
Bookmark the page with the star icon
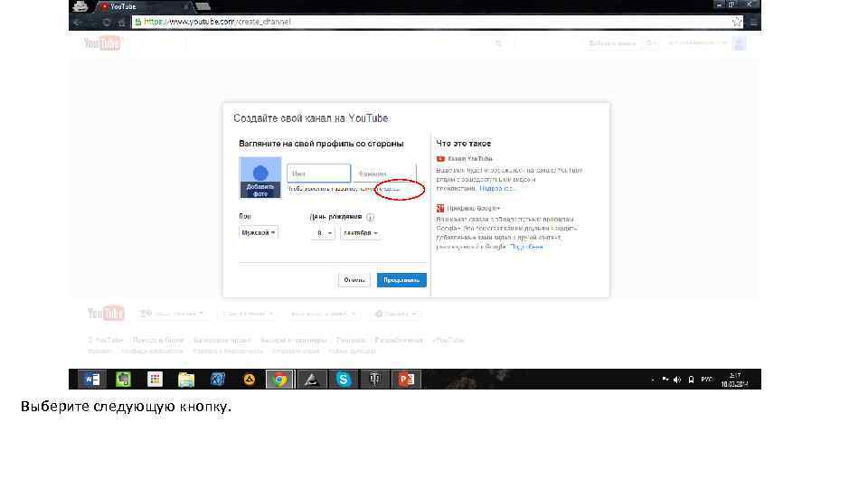[737, 22]
